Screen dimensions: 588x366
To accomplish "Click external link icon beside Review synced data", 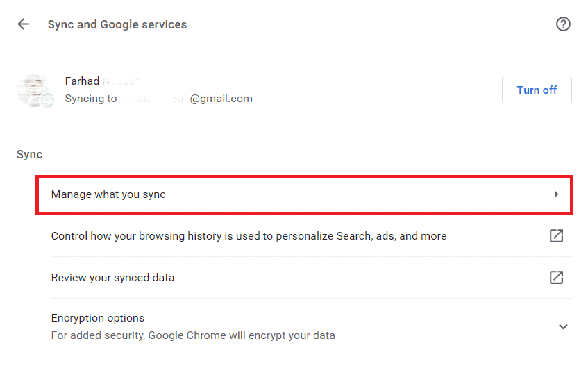I will pyautogui.click(x=557, y=278).
